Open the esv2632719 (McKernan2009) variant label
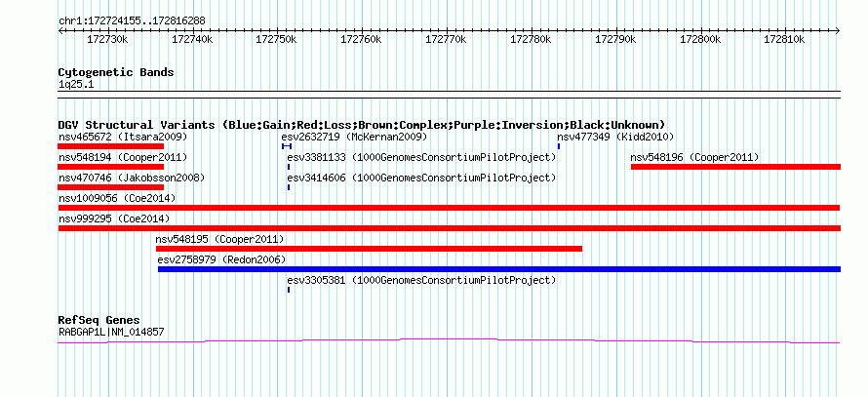 coord(354,137)
